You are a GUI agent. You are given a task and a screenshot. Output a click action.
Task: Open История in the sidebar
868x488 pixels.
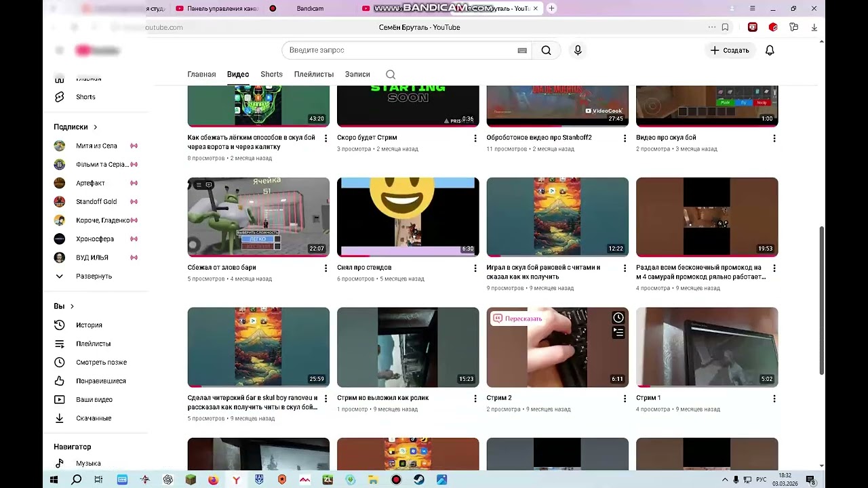89,325
